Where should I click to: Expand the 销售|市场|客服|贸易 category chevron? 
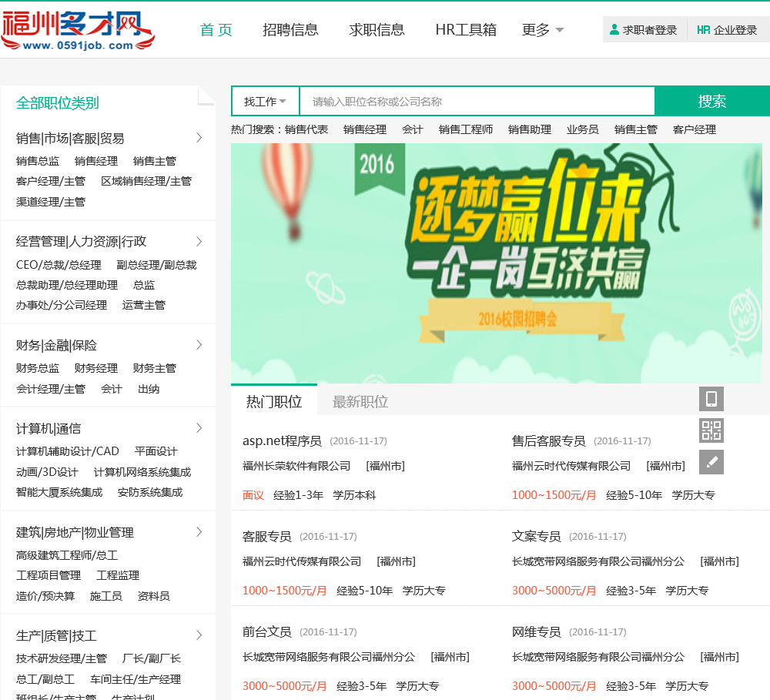click(199, 138)
